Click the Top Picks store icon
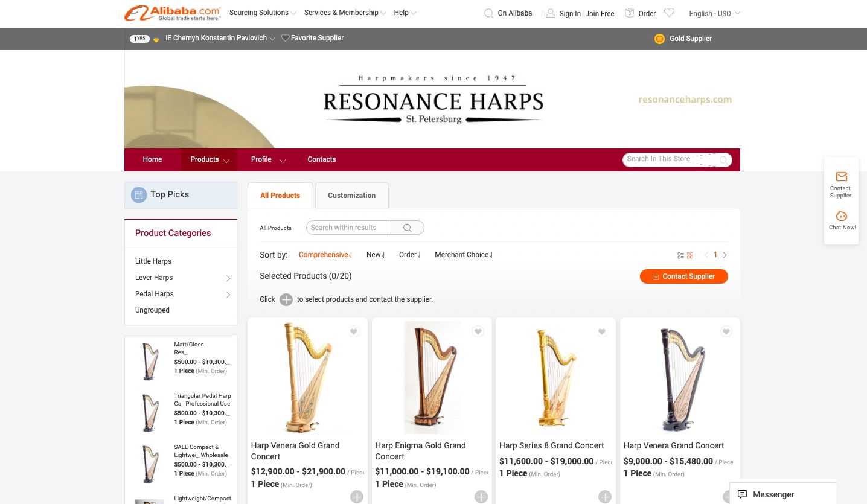 139,194
